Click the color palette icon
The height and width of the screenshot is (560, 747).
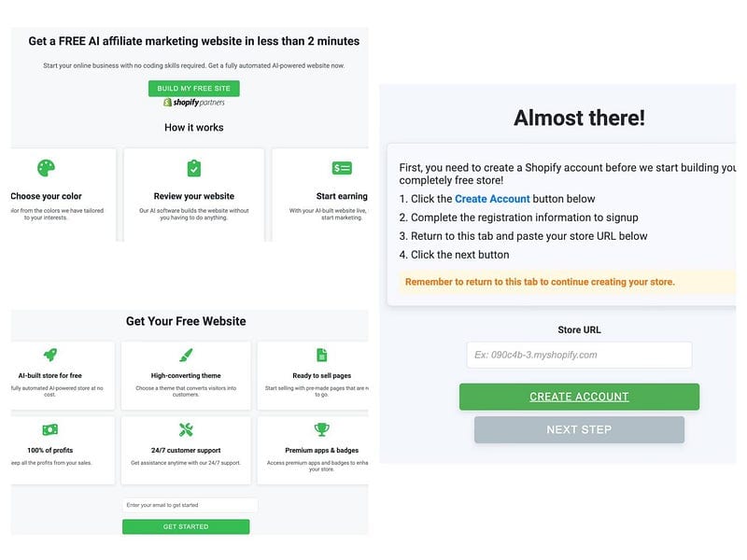tap(47, 168)
